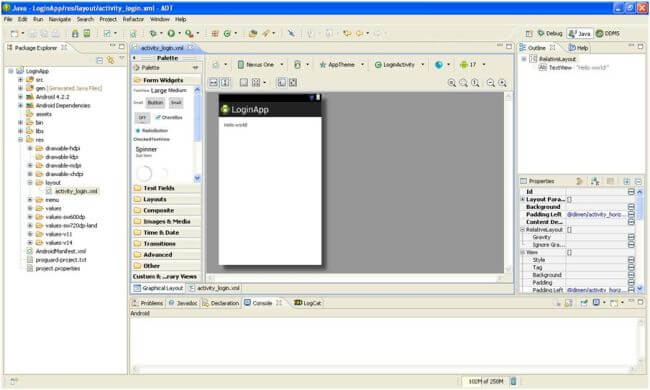Image resolution: width=650 pixels, height=390 pixels.
Task: Click the Spinner widget in Palette
Action: point(146,151)
